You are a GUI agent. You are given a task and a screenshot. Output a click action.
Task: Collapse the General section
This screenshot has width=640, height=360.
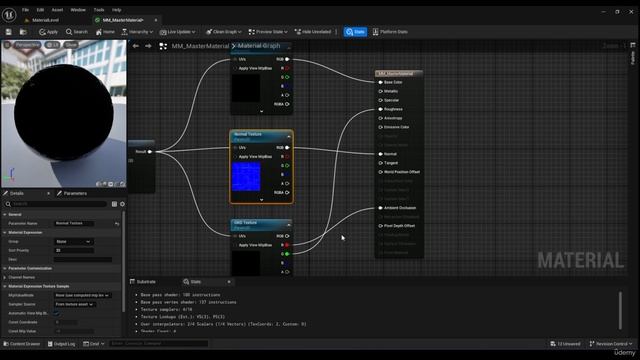[x=5, y=214]
